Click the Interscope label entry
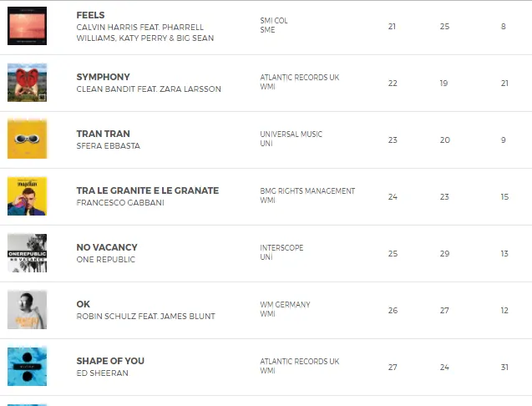 point(281,247)
